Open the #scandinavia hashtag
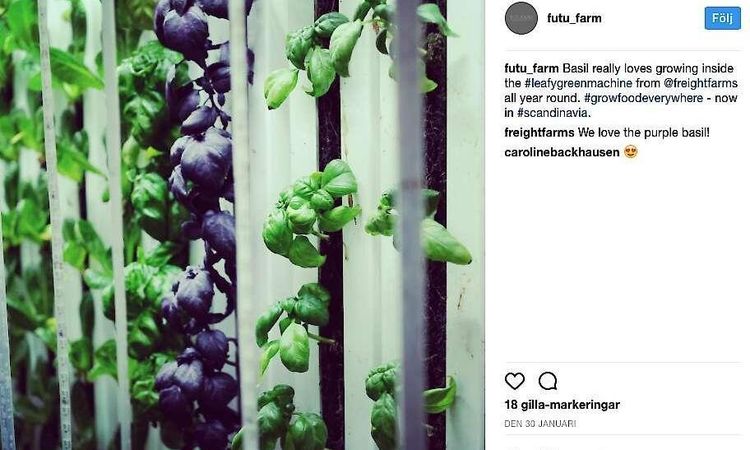 pyautogui.click(x=554, y=113)
